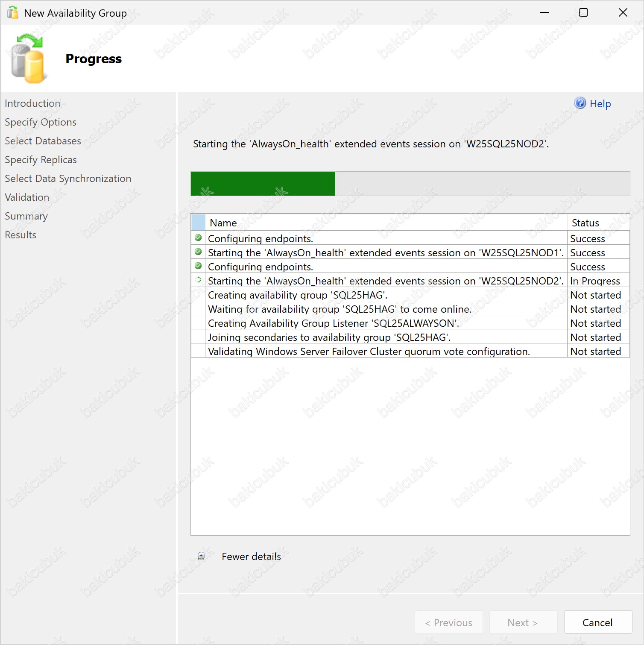Select the Creating Availability Group Listener row

coord(333,323)
